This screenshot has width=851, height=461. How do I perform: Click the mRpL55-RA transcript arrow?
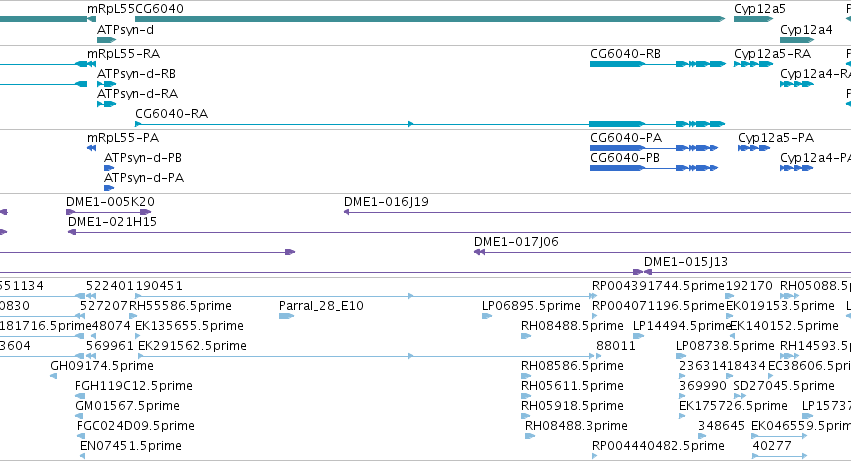pyautogui.click(x=81, y=64)
